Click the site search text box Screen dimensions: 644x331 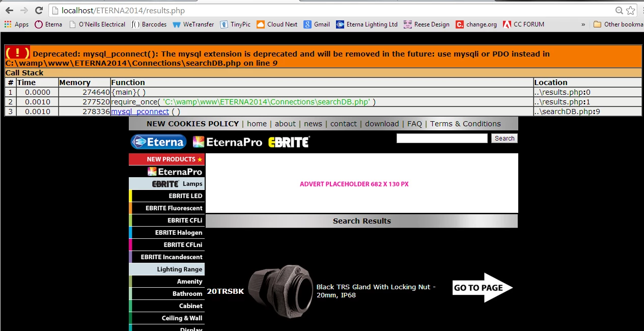[x=442, y=139]
